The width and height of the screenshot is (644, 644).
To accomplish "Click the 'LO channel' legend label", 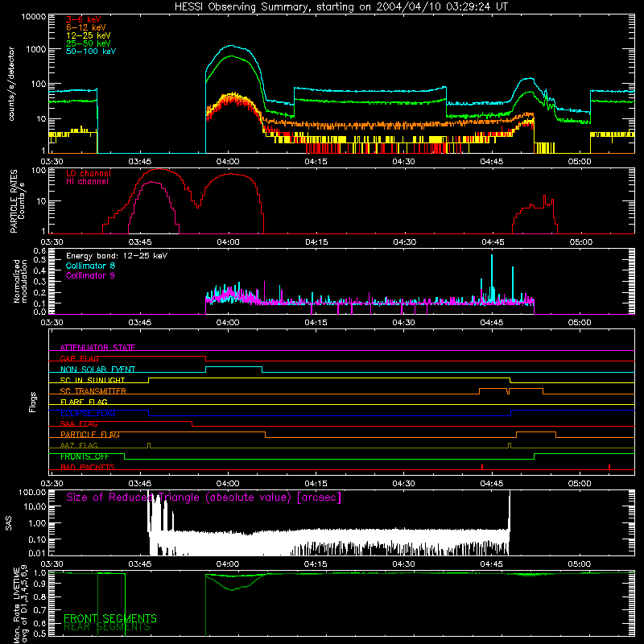I will point(89,173).
